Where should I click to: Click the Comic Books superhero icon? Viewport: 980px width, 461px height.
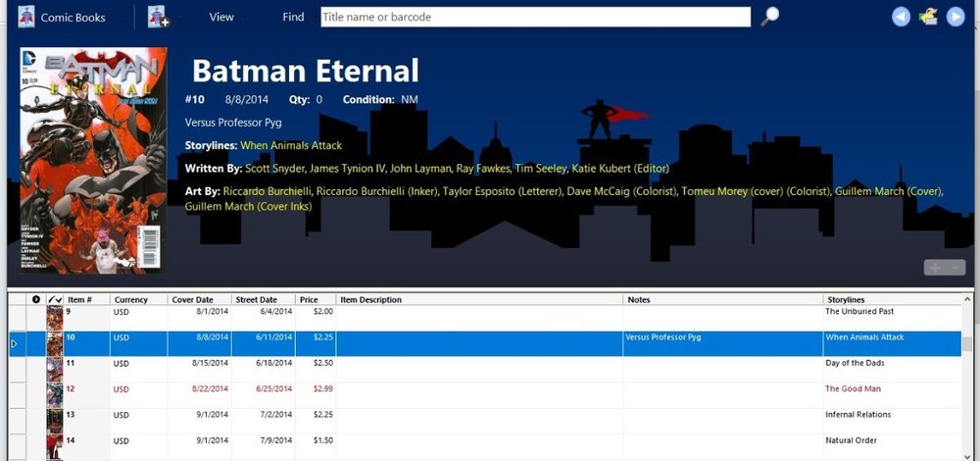26,17
